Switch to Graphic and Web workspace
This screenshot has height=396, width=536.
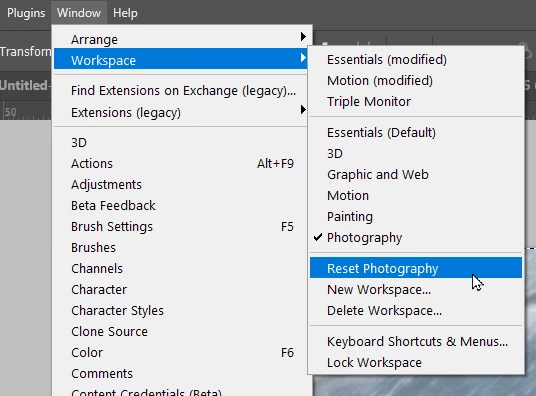pyautogui.click(x=416, y=174)
